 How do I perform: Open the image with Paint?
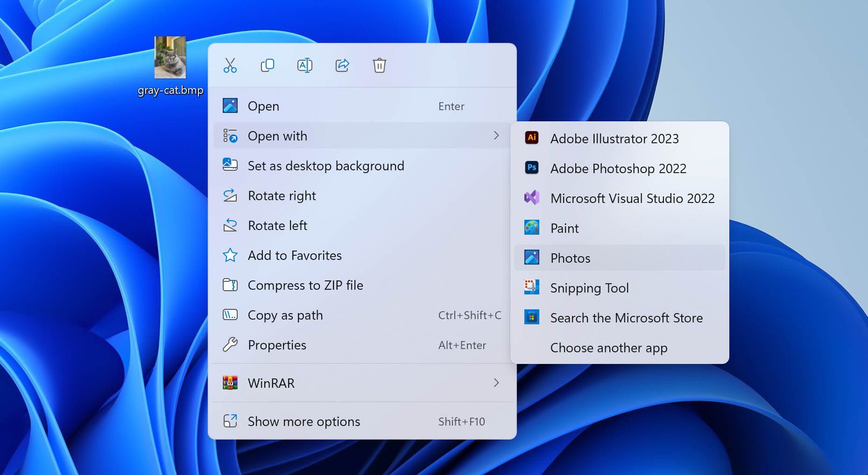tap(620, 228)
